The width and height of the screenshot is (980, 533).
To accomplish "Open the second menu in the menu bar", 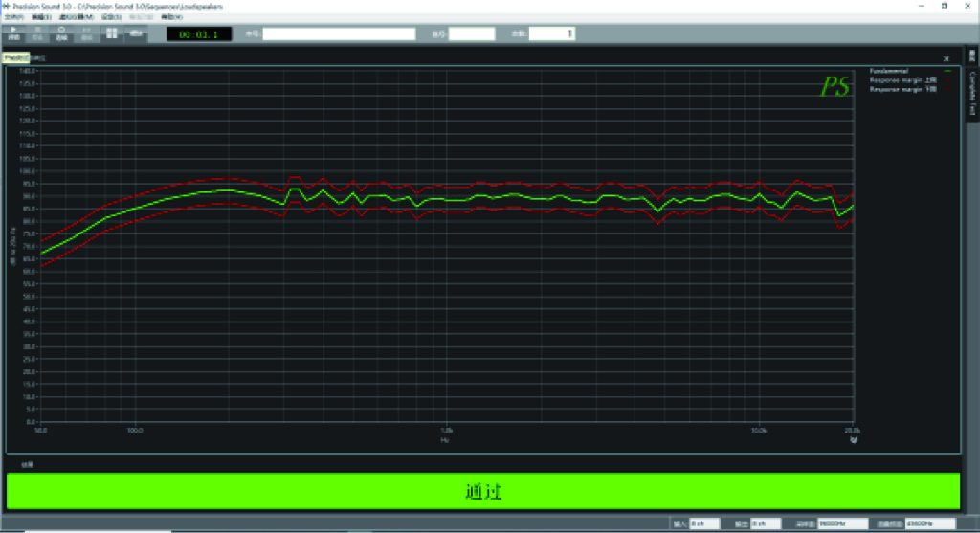I will pyautogui.click(x=41, y=17).
